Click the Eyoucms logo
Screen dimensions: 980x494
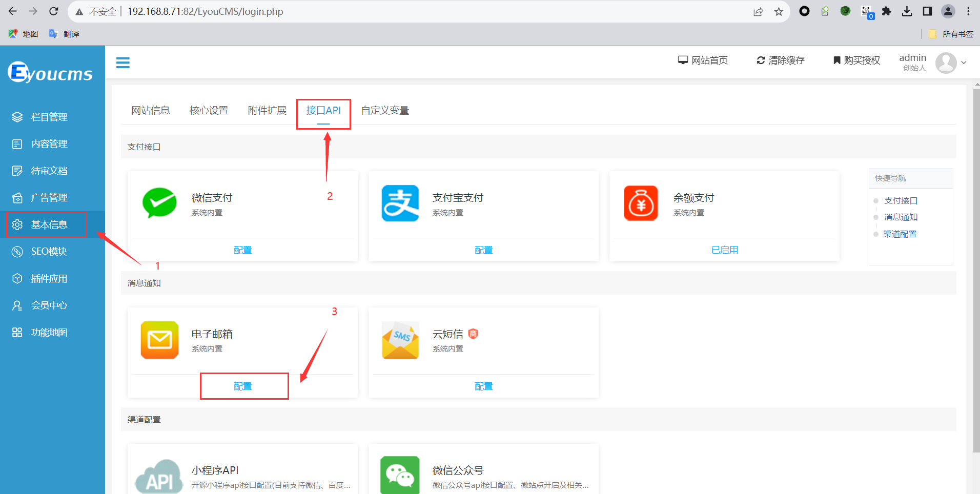(x=50, y=72)
